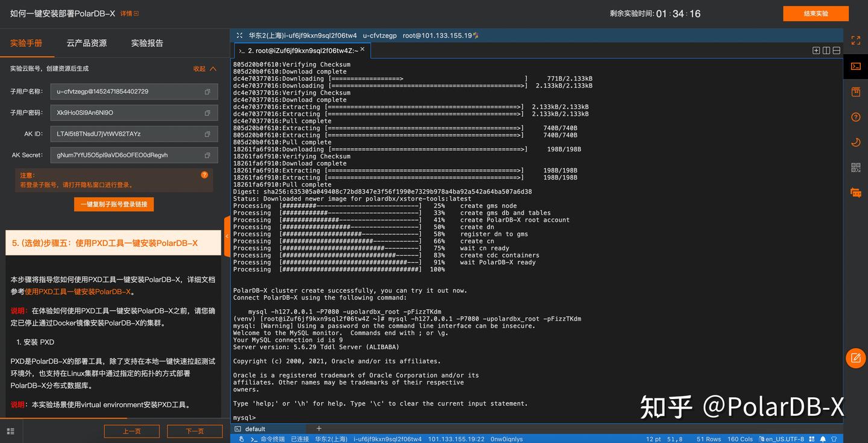Screen dimensions: 868x443
Task: Open the 使用PXD工具一键安装PolarDB-X doc link
Action: [x=78, y=292]
